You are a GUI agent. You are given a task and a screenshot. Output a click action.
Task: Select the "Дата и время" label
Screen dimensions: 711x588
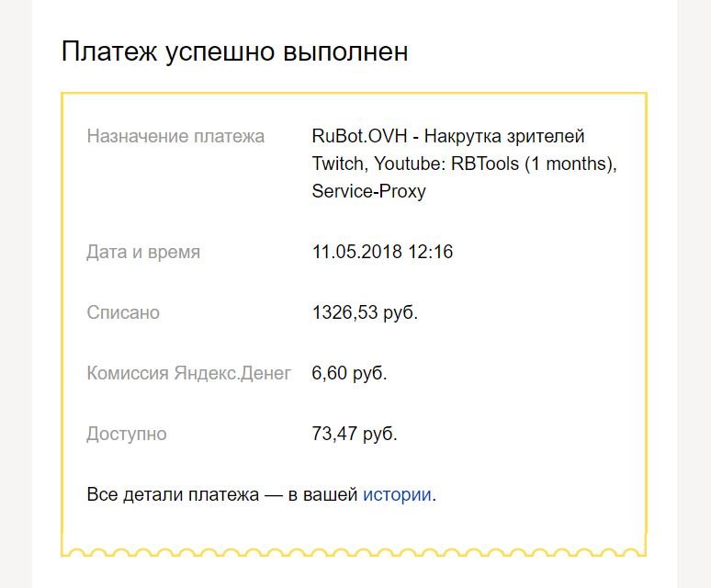pyautogui.click(x=143, y=252)
